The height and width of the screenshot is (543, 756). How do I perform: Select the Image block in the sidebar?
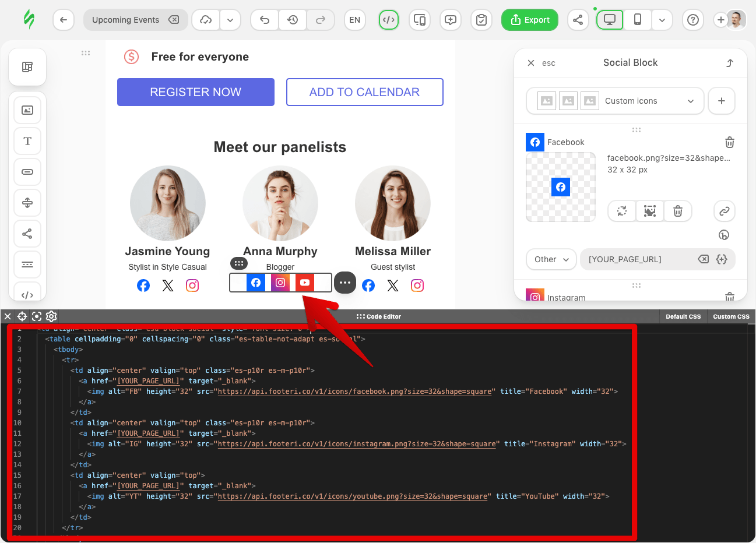(27, 110)
